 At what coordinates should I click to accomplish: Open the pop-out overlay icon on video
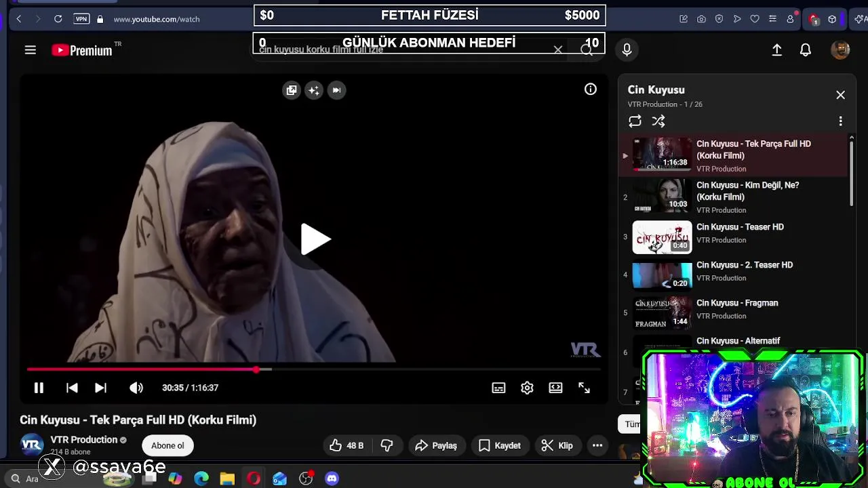tap(292, 90)
